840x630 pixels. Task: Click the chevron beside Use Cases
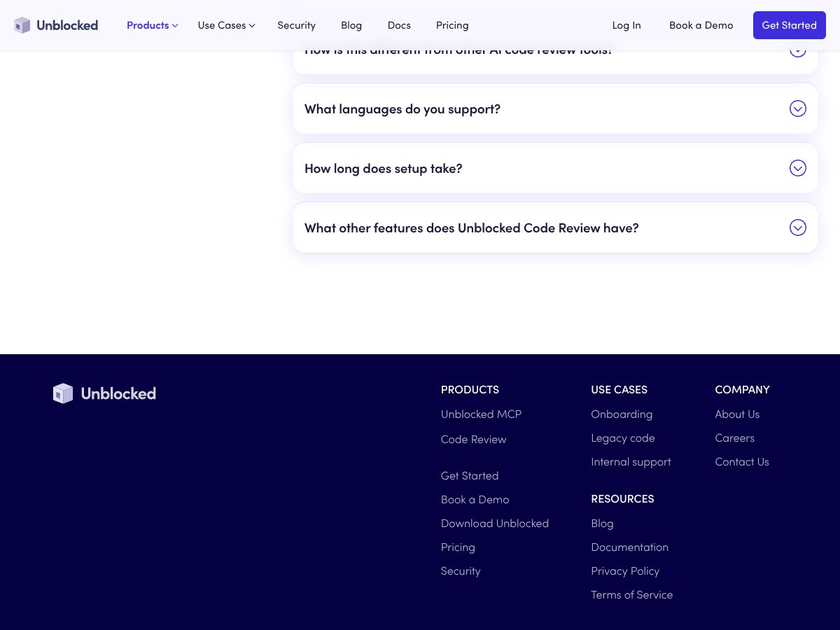click(251, 25)
